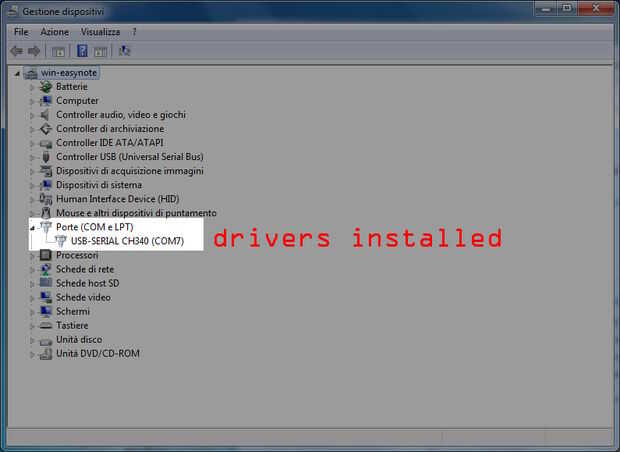620x452 pixels.
Task: Select the Schede video tree item
Action: [83, 297]
